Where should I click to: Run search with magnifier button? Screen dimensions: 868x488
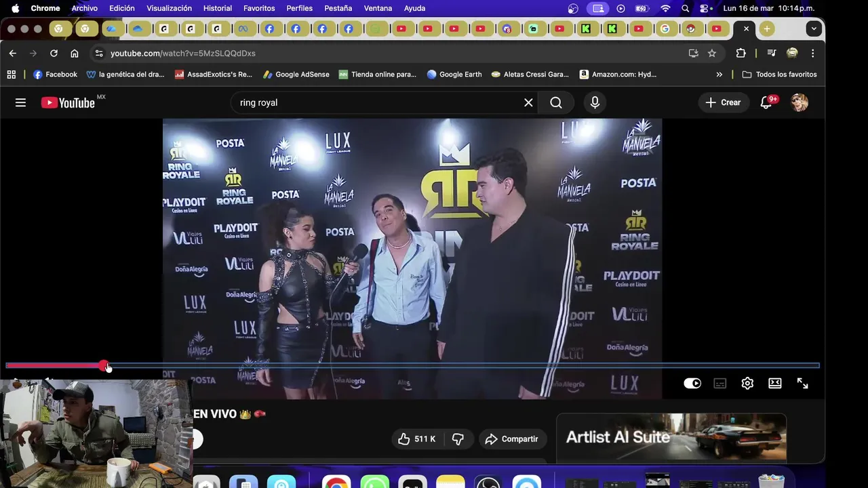pyautogui.click(x=556, y=102)
